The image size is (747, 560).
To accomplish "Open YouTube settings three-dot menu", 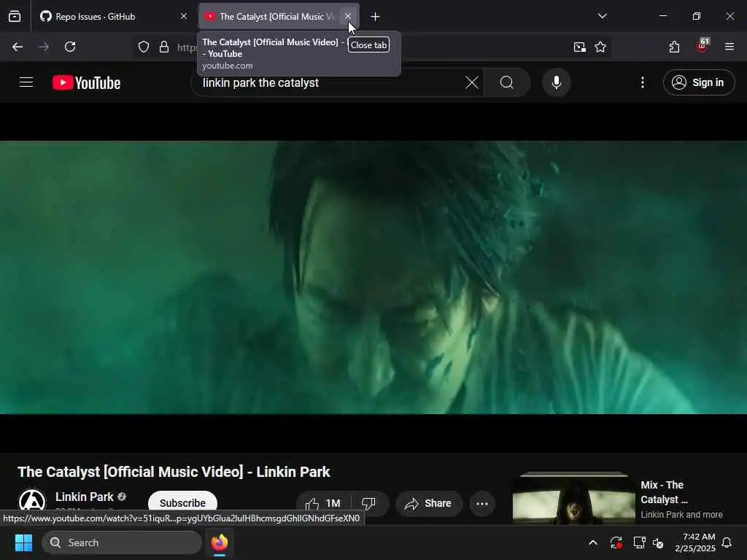I will point(643,82).
